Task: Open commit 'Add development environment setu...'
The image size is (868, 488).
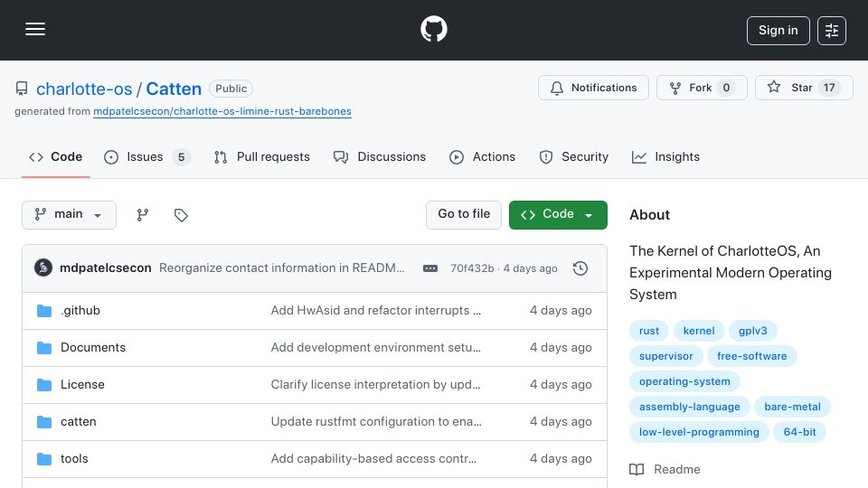Action: pyautogui.click(x=376, y=347)
